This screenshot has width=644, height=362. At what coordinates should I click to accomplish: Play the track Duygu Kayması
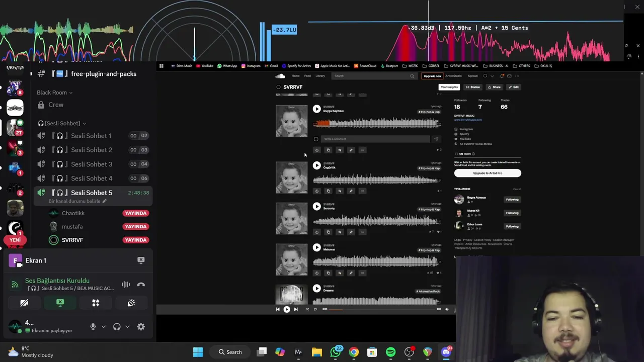(316, 109)
